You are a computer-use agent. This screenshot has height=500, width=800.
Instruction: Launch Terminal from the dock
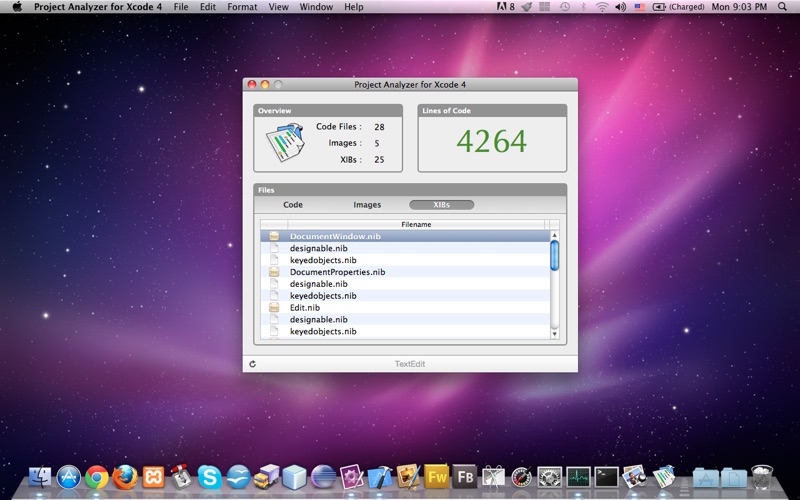click(606, 478)
